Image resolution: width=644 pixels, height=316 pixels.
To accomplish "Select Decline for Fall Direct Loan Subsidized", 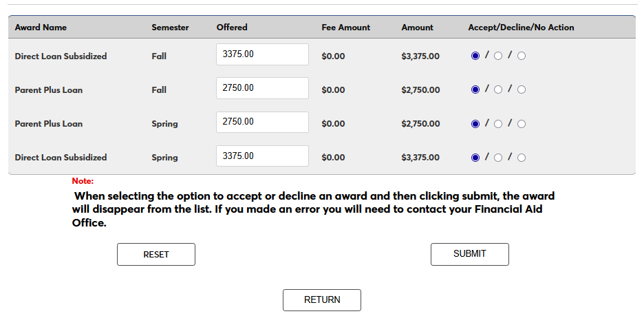I will coord(498,56).
